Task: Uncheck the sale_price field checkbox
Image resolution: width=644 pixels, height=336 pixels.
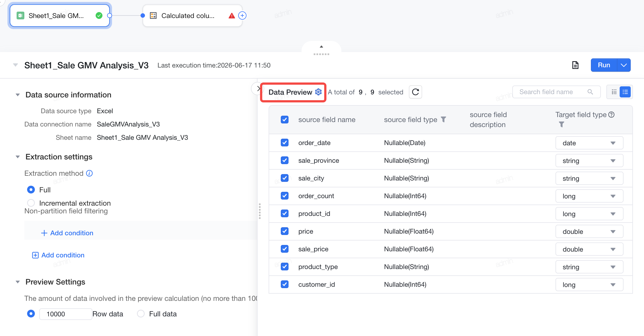Action: tap(285, 249)
